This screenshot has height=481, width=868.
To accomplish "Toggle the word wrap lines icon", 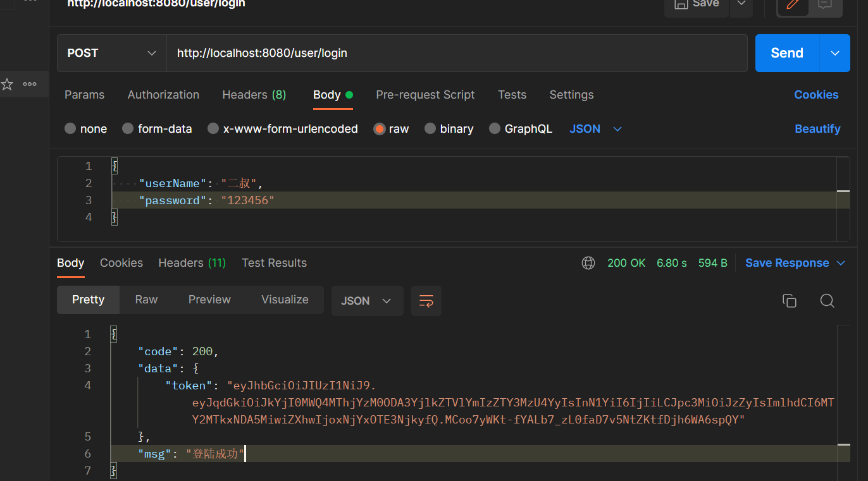I will tap(426, 301).
